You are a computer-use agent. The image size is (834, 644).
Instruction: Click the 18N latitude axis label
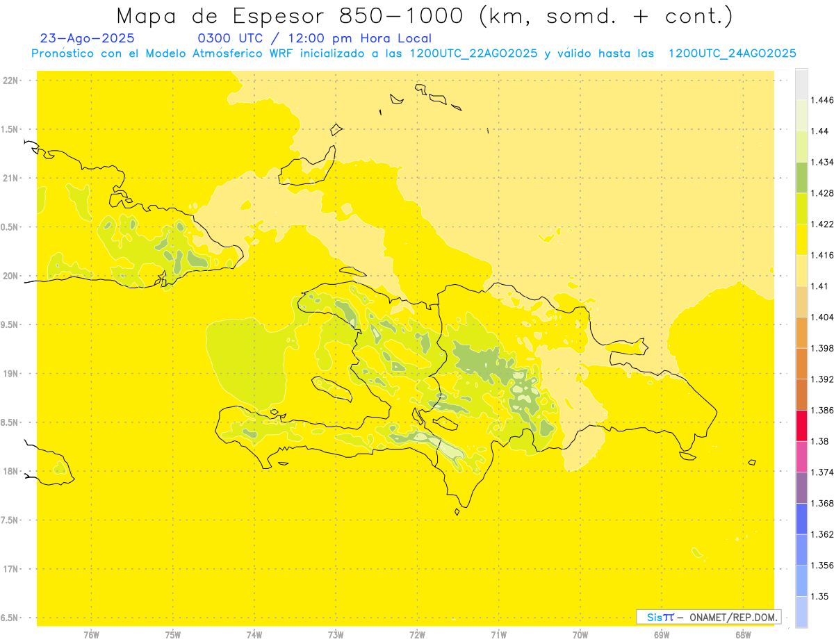(12, 471)
